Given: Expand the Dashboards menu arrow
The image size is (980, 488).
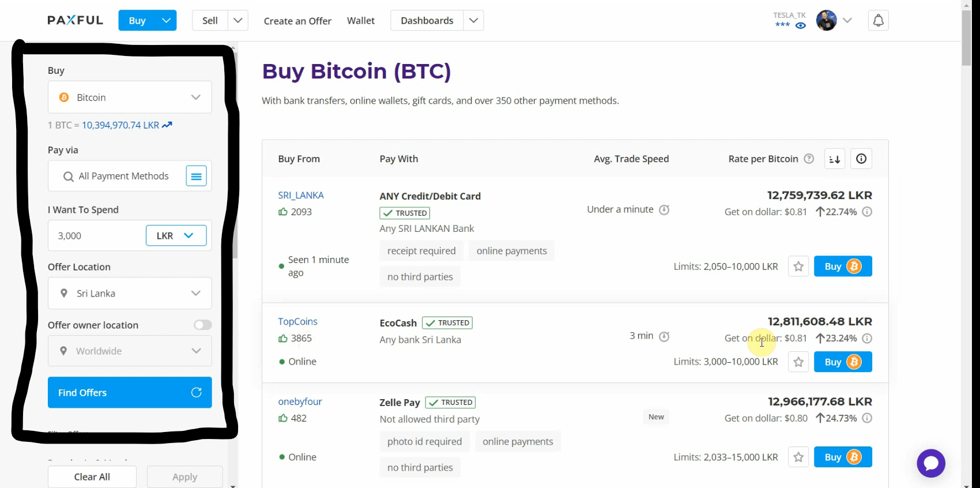Looking at the screenshot, I should pyautogui.click(x=473, y=21).
